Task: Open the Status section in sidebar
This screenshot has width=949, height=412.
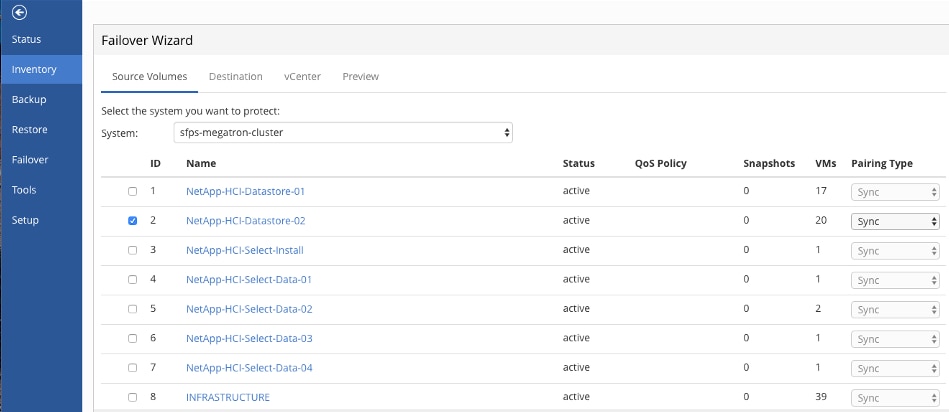Action: [x=26, y=40]
